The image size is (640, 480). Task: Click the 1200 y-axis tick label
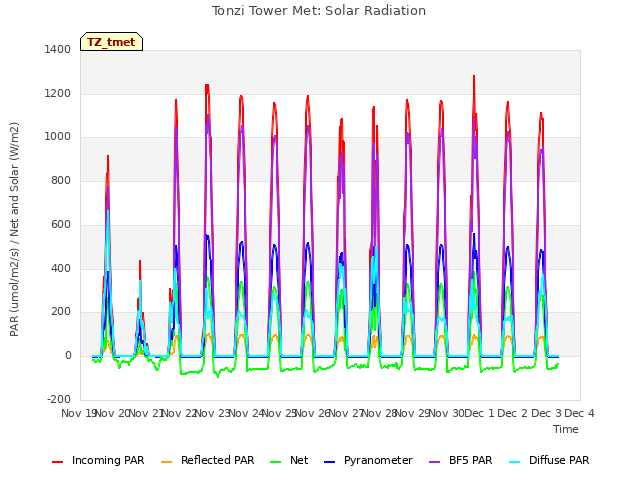pos(58,93)
